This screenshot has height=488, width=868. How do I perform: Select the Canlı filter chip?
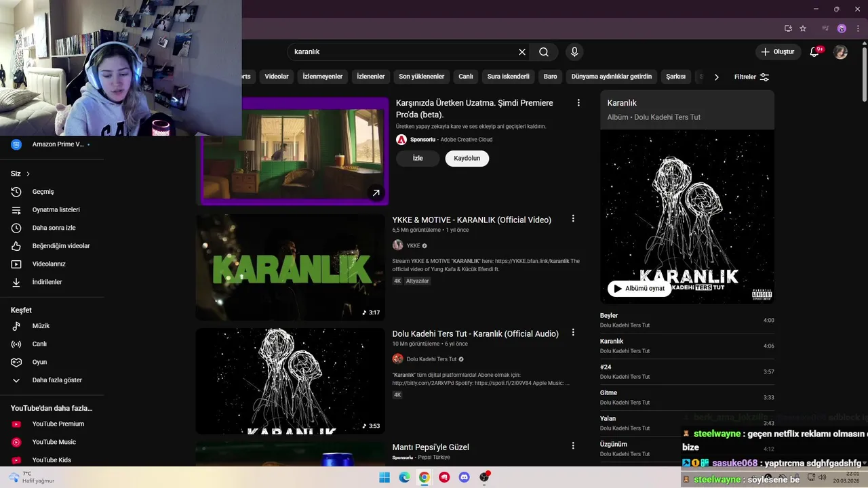point(466,77)
